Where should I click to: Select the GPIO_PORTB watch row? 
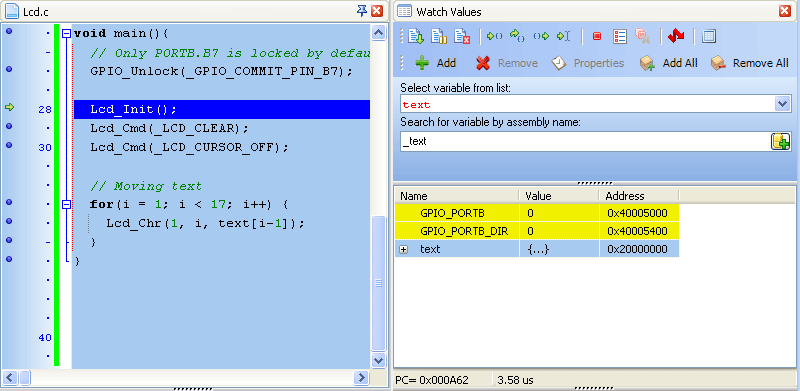537,213
